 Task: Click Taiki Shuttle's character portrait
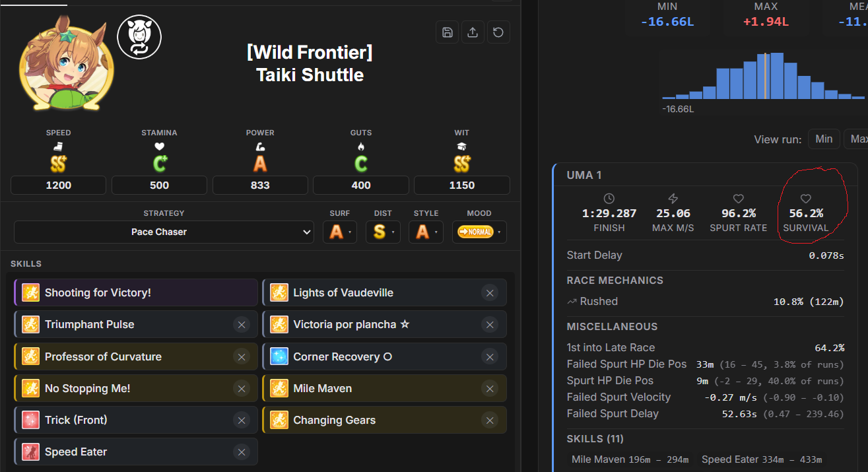[x=65, y=63]
